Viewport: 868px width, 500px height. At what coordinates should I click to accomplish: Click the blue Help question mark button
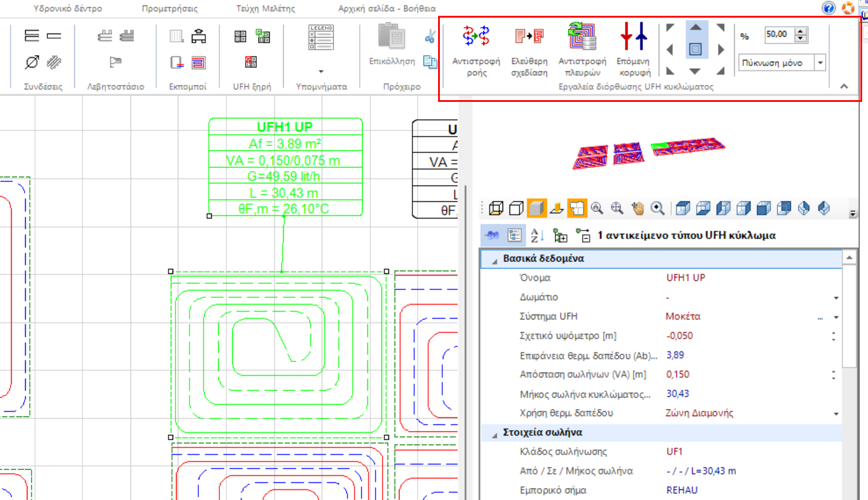click(829, 8)
